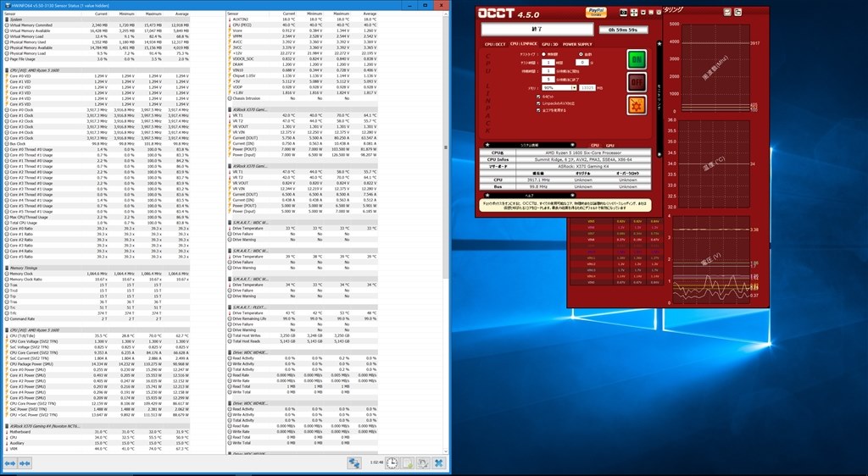The width and height of the screenshot is (868, 476).
Task: Click OCCT monitoring copy windows icon
Action: pos(738,12)
